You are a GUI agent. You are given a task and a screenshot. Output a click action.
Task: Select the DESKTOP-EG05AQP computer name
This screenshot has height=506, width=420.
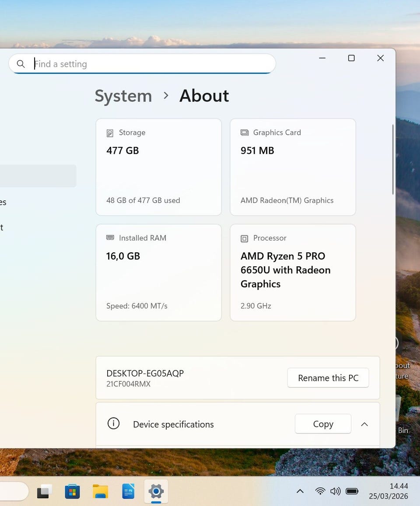(145, 373)
